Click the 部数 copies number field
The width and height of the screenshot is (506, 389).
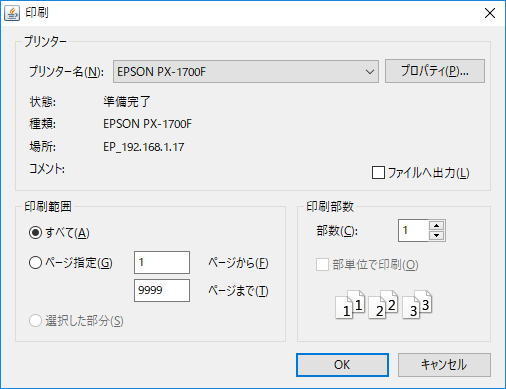413,230
